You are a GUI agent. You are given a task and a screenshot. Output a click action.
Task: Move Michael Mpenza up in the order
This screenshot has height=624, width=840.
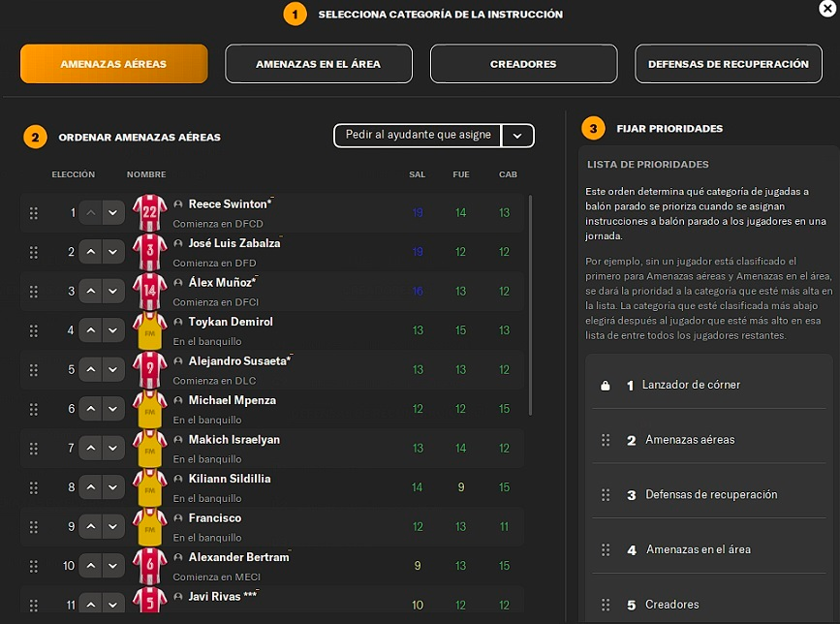[x=90, y=409]
